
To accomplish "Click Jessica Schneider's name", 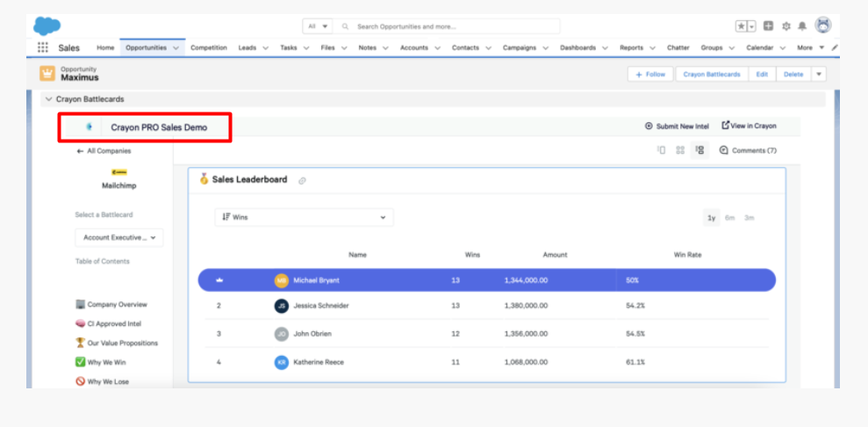I will pos(321,306).
